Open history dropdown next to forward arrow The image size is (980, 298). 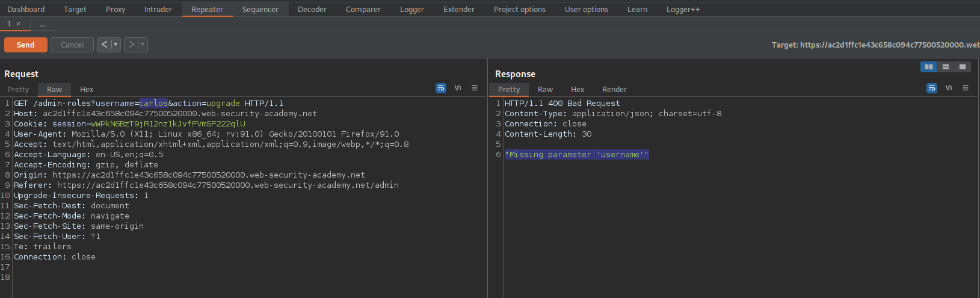click(143, 45)
